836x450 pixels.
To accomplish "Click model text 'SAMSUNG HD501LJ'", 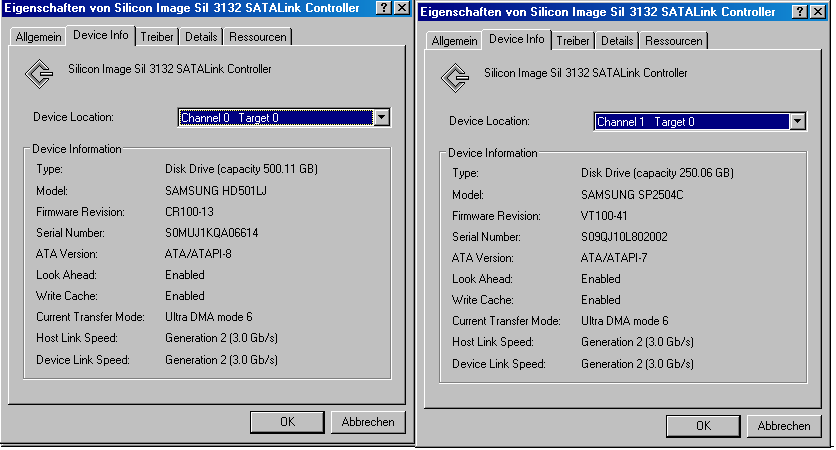I will [x=216, y=191].
